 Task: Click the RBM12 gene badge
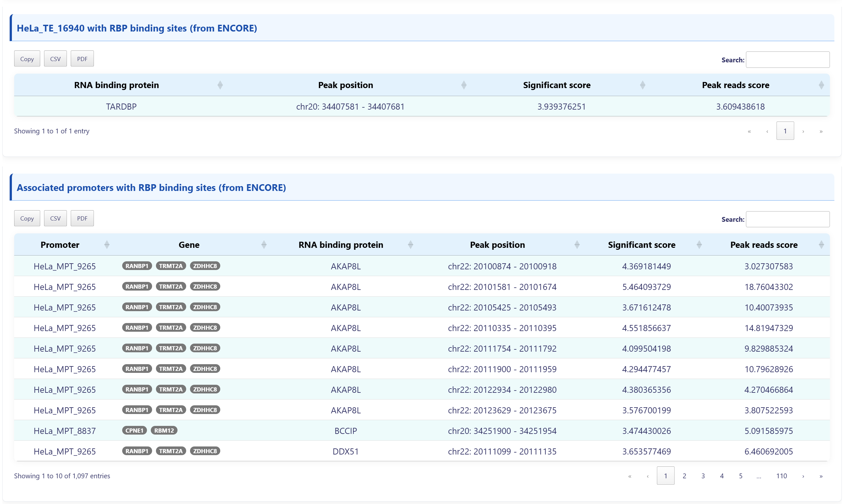click(x=164, y=430)
